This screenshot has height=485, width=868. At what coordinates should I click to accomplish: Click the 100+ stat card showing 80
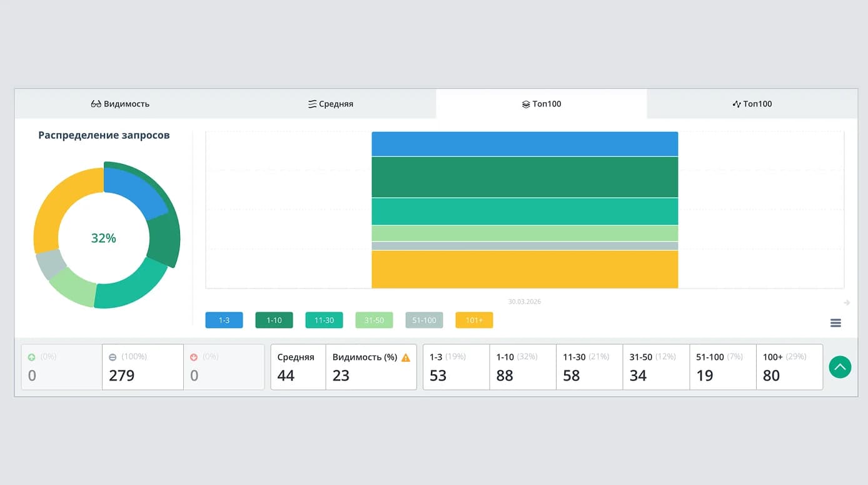tap(789, 367)
